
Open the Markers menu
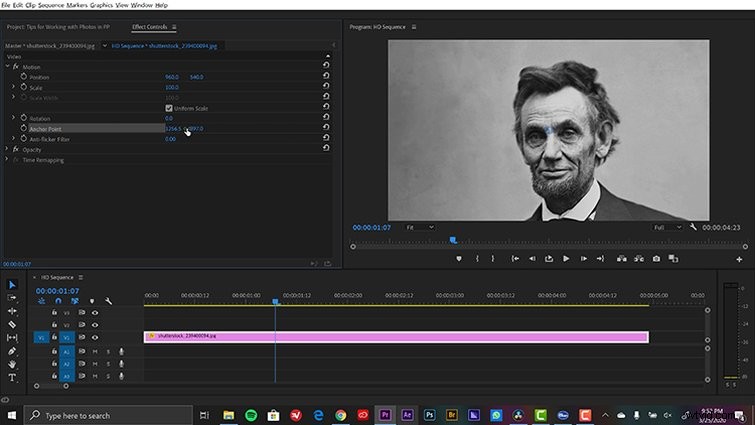pos(77,5)
